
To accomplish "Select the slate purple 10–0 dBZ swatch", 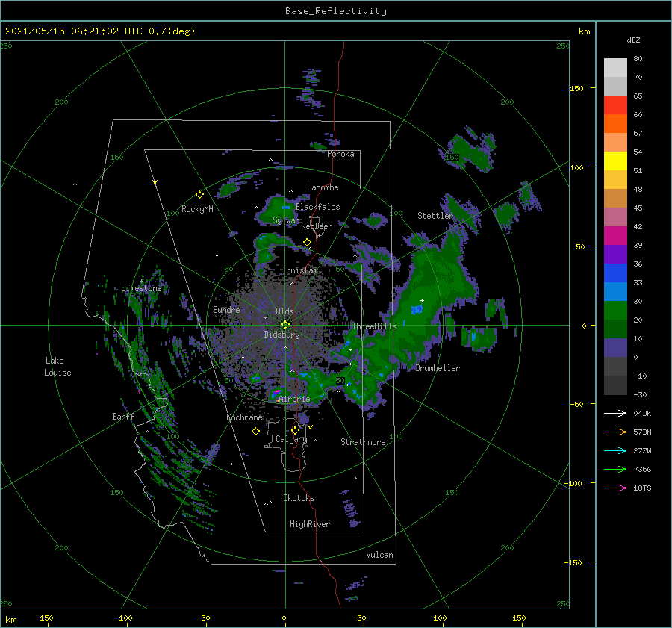I will tap(615, 348).
